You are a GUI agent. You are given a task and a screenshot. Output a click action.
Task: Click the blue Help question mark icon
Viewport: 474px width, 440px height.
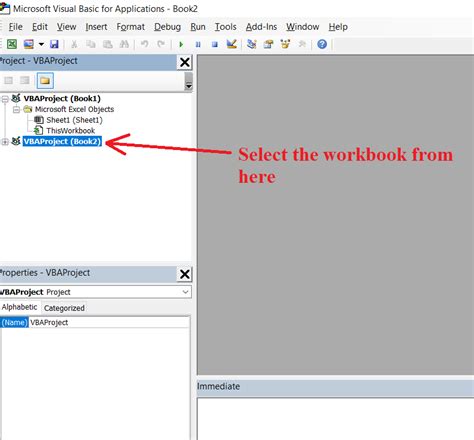point(322,44)
